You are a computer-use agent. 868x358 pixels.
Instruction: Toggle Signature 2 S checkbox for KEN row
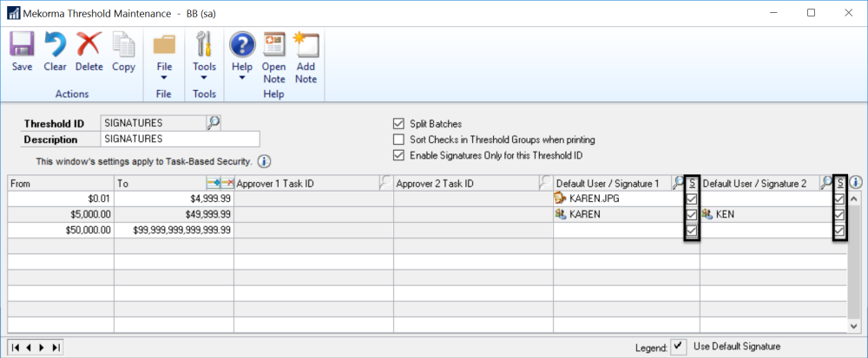[x=839, y=214]
